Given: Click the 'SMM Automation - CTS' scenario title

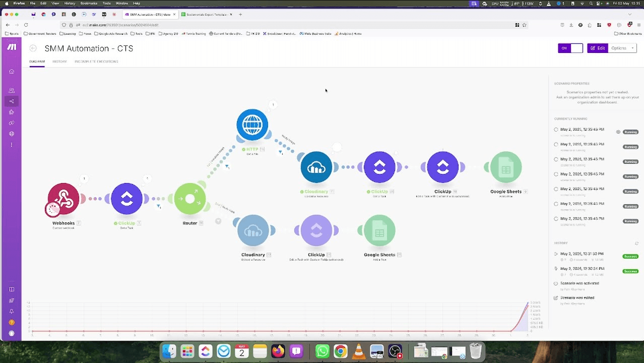Looking at the screenshot, I should click(x=89, y=48).
